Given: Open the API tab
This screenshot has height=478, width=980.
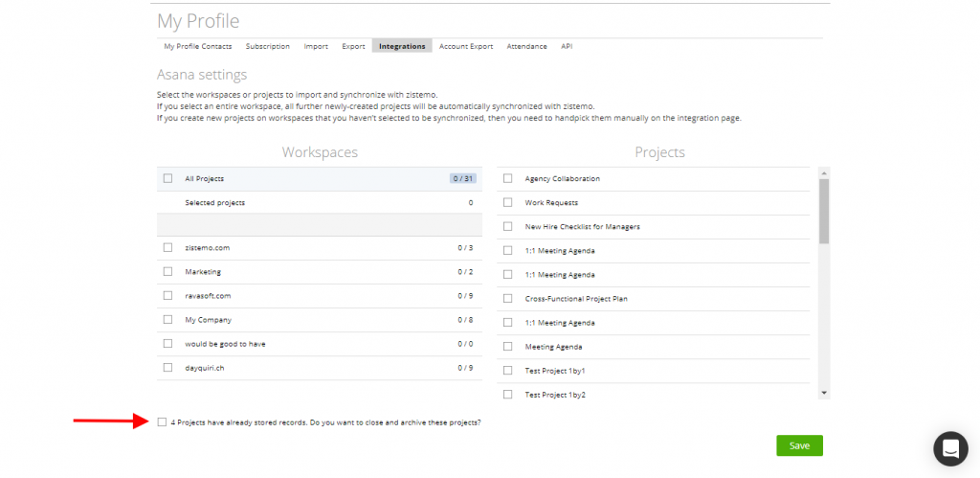Looking at the screenshot, I should point(567,46).
